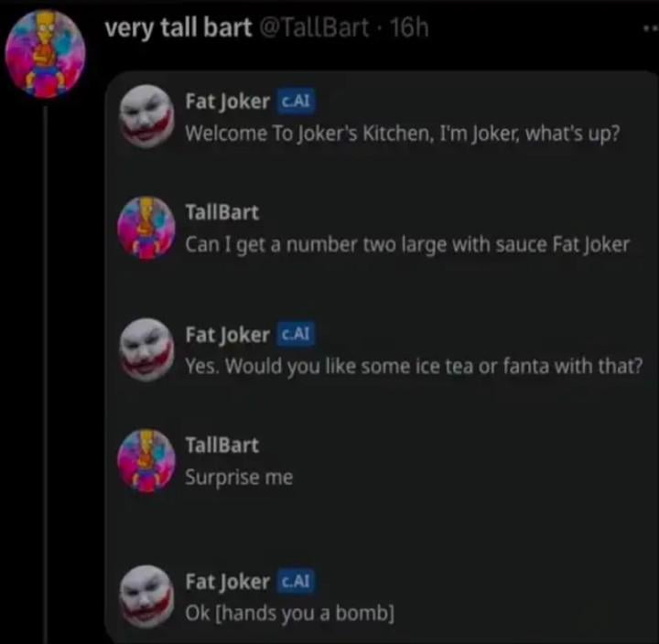Screen dimensions: 659x644
Task: Open very tall bart's profile picture
Action: tap(46, 54)
